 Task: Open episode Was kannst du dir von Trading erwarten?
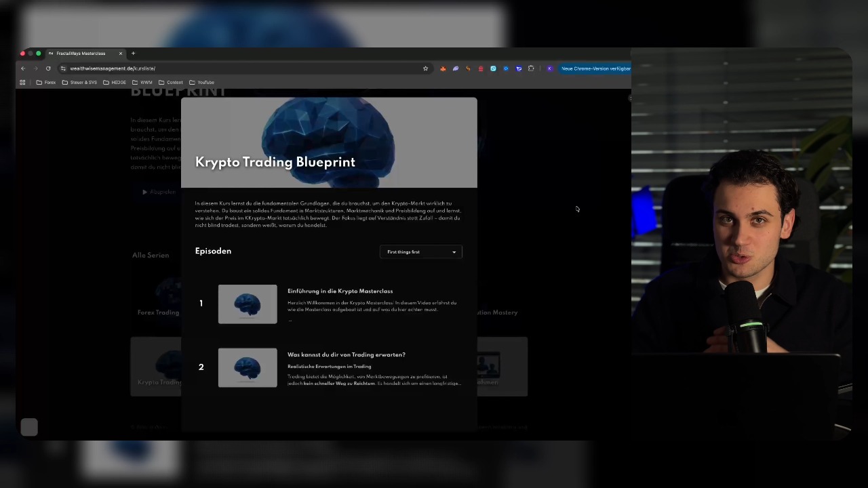click(x=347, y=354)
